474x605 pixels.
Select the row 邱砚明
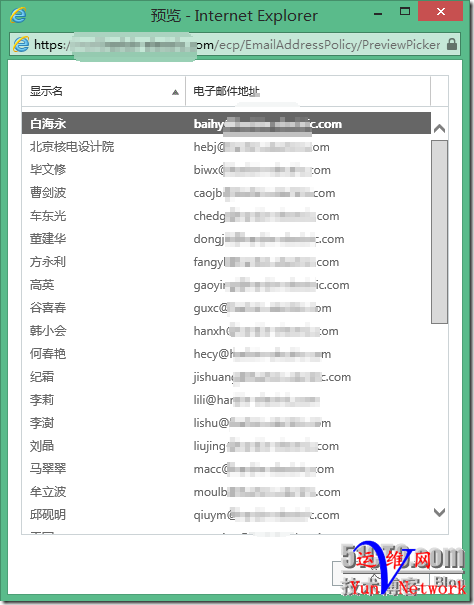pyautogui.click(x=226, y=515)
